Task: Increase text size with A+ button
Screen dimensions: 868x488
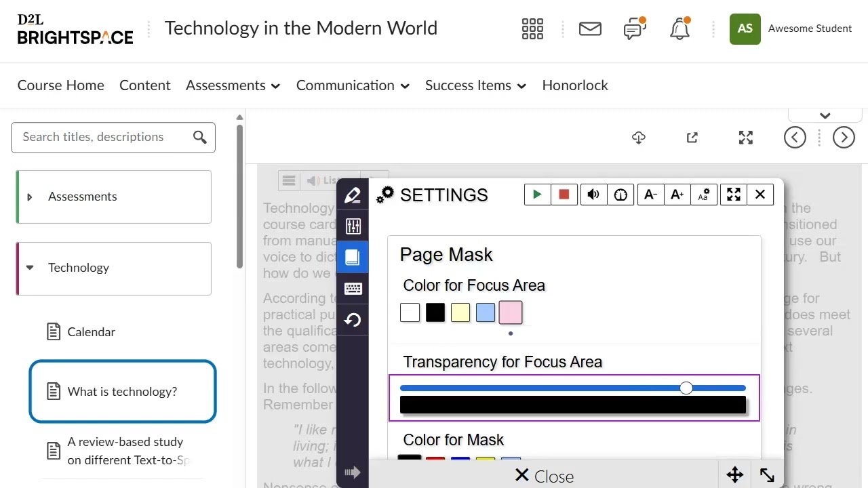Action: pos(677,195)
